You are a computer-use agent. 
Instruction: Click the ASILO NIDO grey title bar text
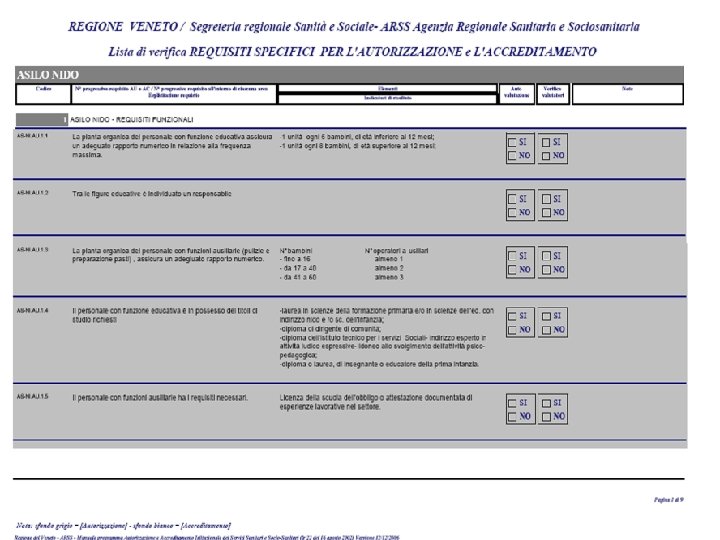click(x=48, y=75)
